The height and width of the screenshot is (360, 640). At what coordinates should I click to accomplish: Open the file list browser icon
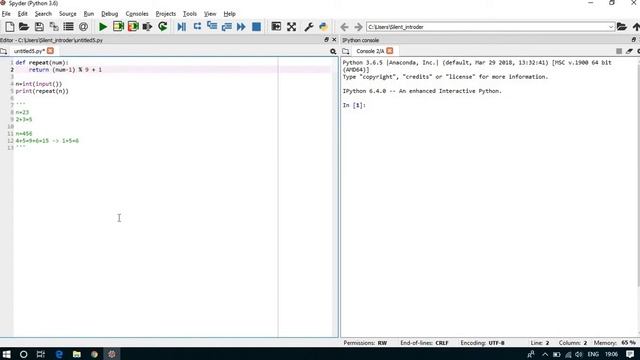point(68,27)
